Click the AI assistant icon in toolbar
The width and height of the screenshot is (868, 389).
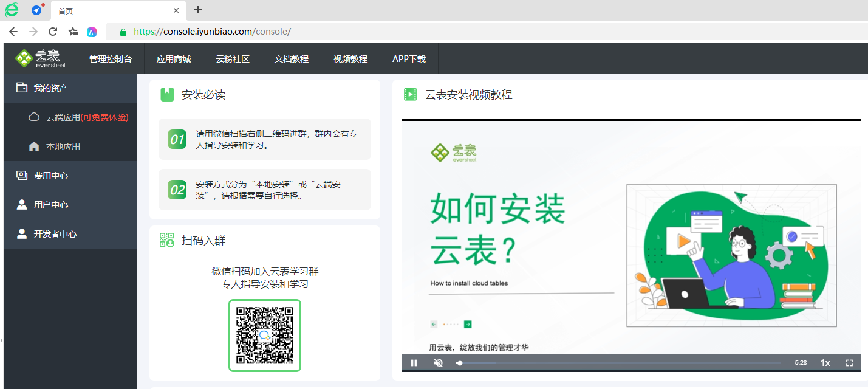coord(92,32)
